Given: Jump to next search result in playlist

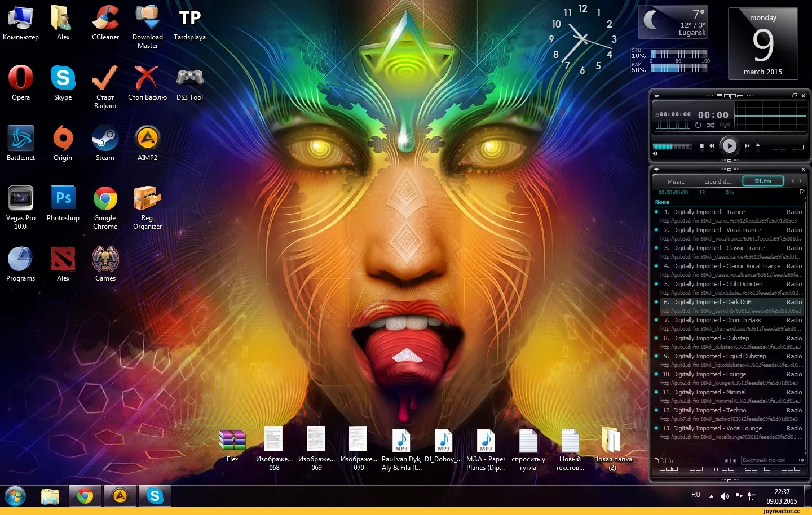Looking at the screenshot, I should (734, 461).
